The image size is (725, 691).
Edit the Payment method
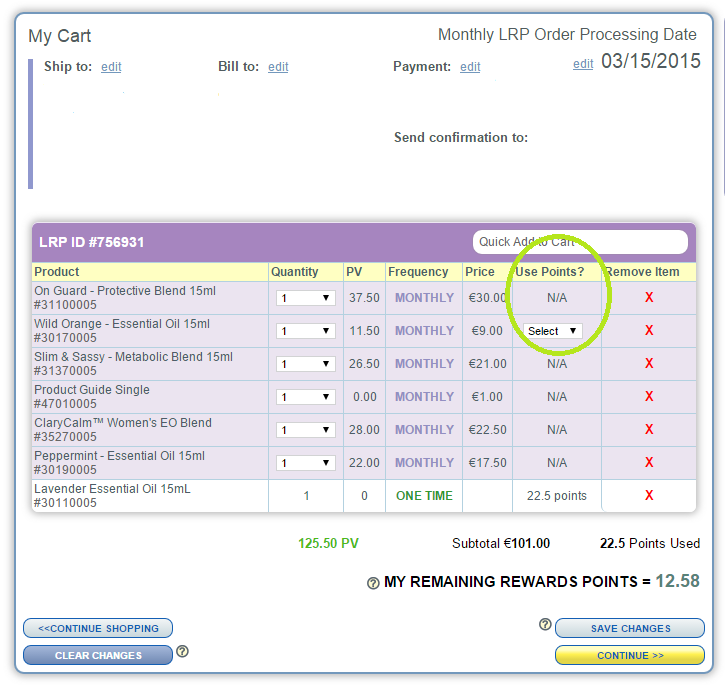(470, 67)
